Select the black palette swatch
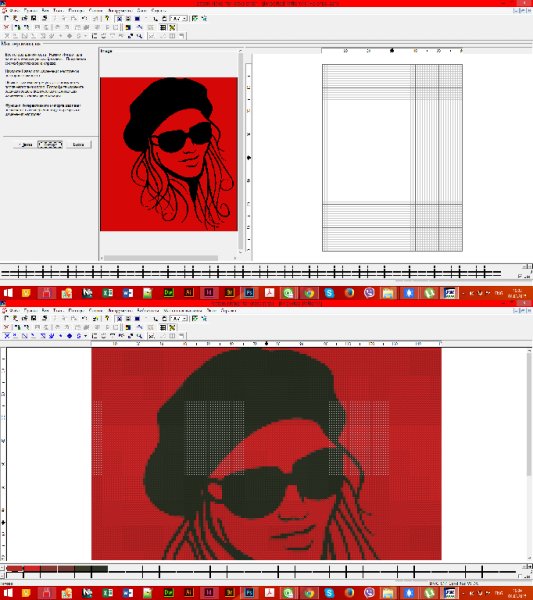This screenshot has width=533, height=600. pyautogui.click(x=99, y=569)
